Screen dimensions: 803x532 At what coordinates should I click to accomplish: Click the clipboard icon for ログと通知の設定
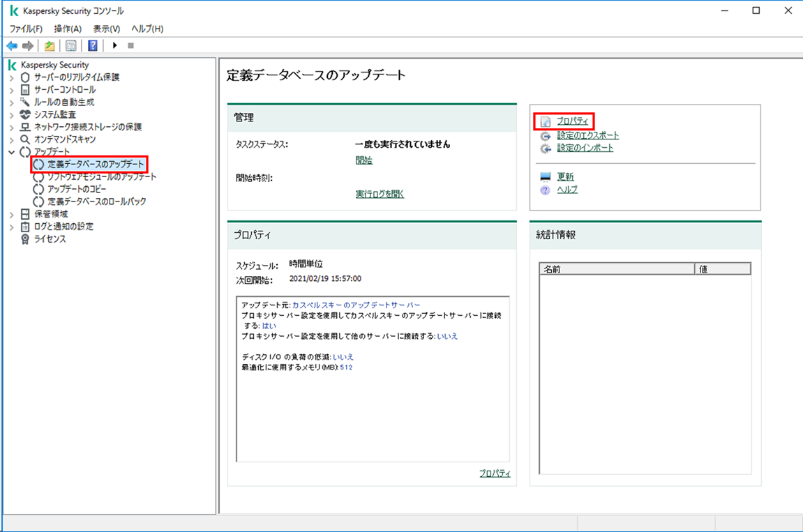coord(25,227)
